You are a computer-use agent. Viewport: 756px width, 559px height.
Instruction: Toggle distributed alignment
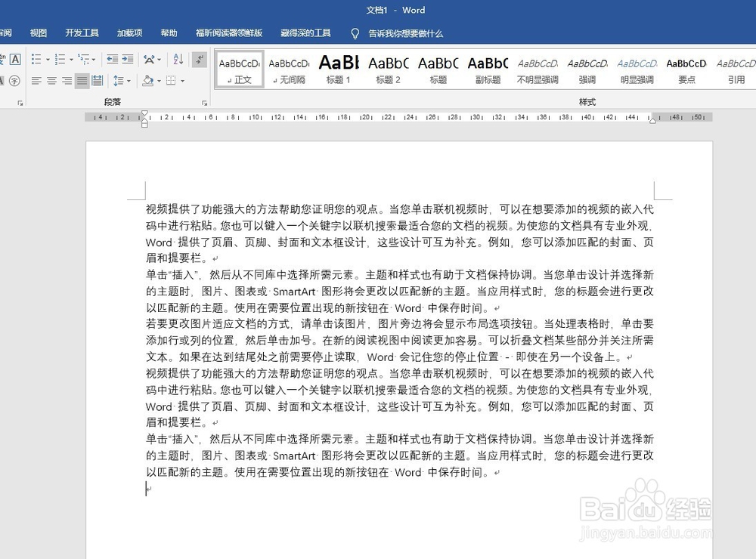tap(98, 81)
